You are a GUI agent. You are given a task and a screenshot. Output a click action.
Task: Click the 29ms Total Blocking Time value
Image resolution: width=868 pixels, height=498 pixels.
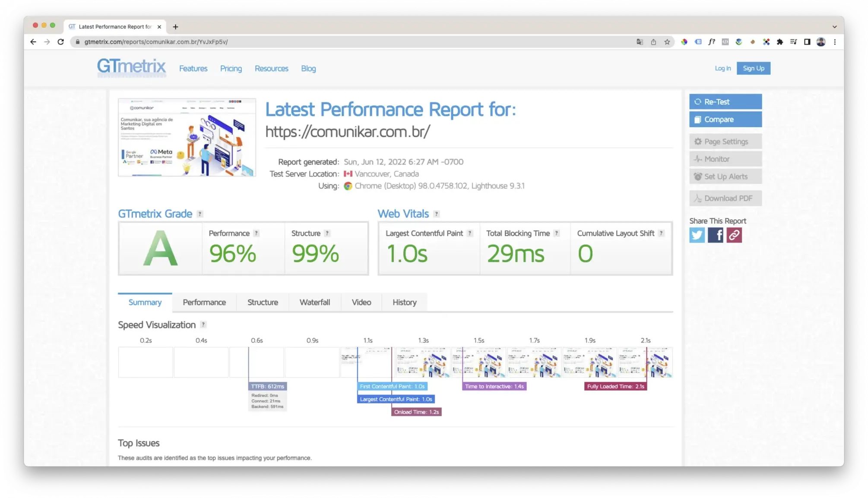[516, 254]
